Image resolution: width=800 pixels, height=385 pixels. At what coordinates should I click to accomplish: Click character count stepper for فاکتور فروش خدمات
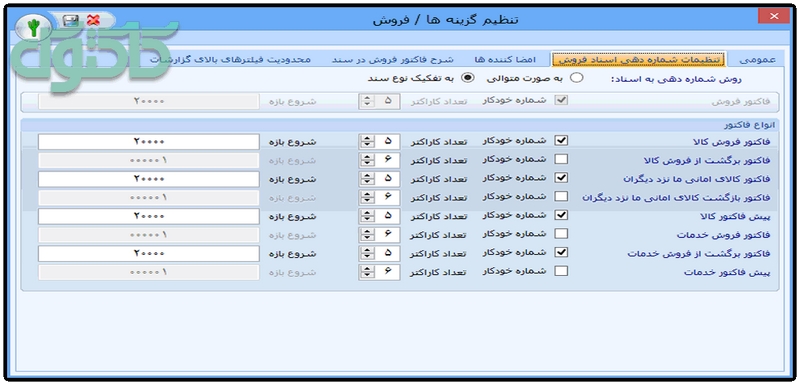coord(366,235)
